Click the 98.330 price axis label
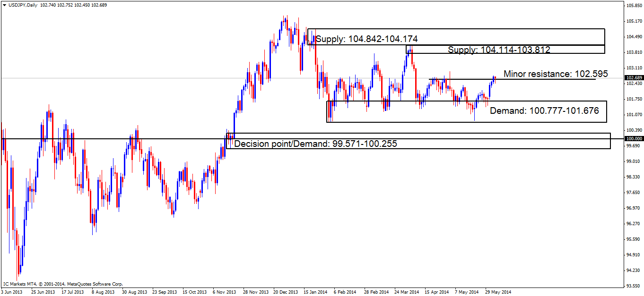The height and width of the screenshot is (296, 644). [x=632, y=177]
